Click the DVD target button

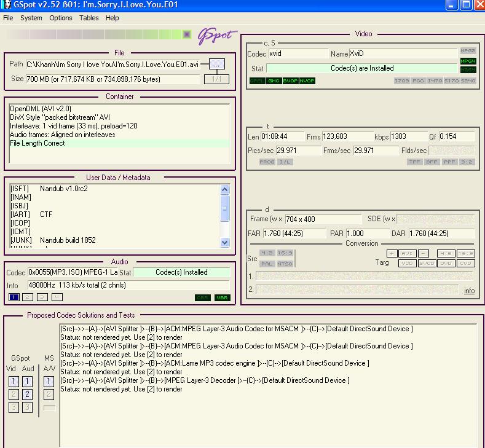446,264
